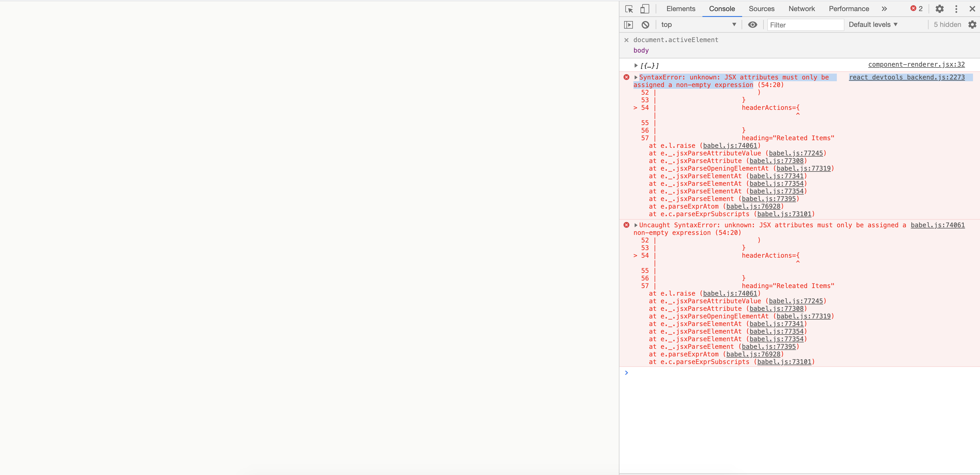
Task: Toggle the device toolbar
Action: 644,9
